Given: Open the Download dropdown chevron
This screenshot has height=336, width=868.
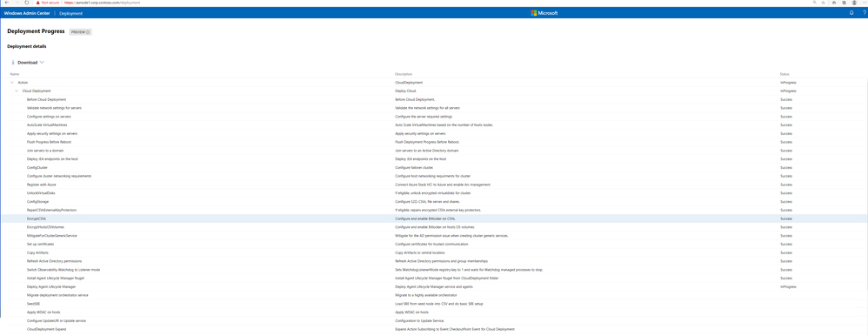Looking at the screenshot, I should (x=42, y=63).
